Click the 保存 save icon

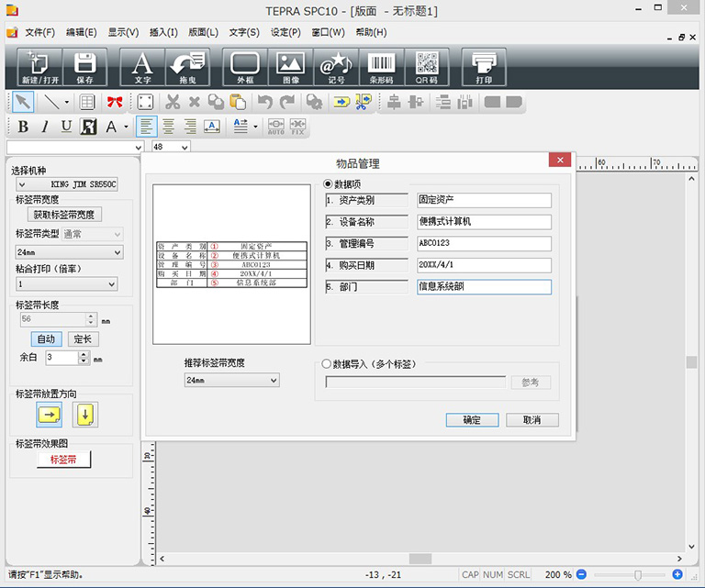click(84, 67)
